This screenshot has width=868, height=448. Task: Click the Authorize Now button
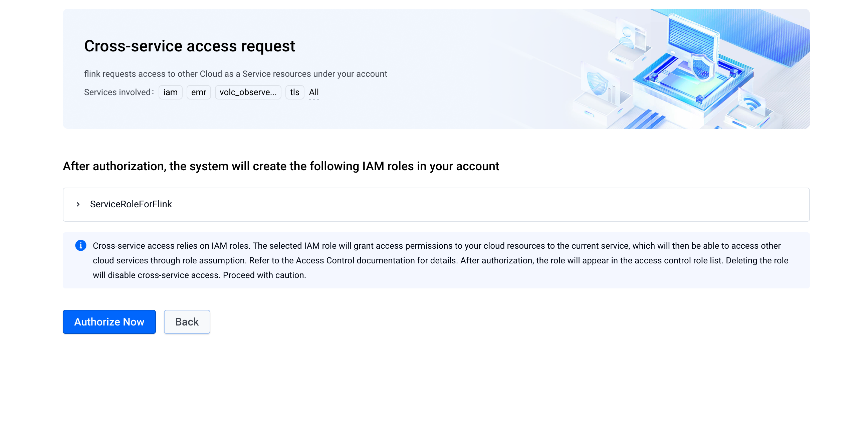tap(109, 322)
